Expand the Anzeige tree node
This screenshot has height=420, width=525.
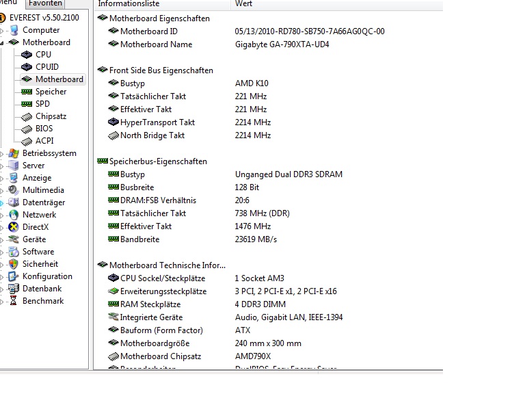pyautogui.click(x=1, y=179)
